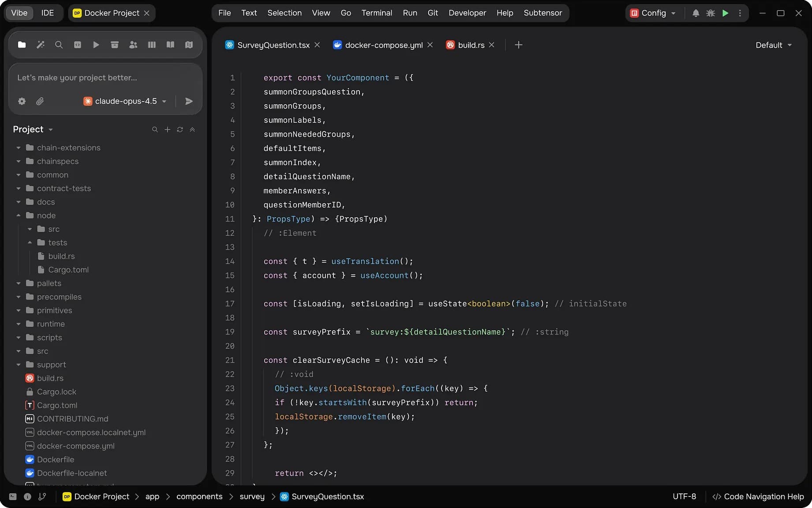Switch to IDE mode
This screenshot has height=508, width=812.
(47, 13)
